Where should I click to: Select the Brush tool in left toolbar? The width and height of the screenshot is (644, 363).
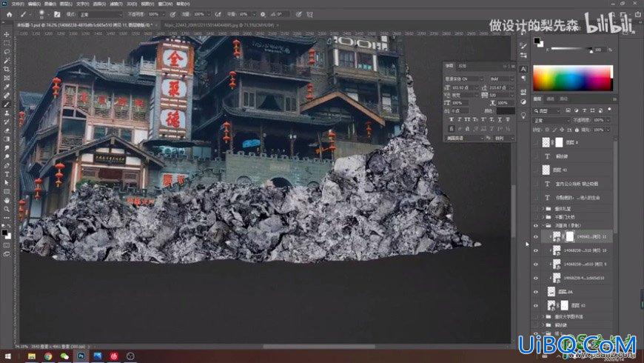coord(7,104)
